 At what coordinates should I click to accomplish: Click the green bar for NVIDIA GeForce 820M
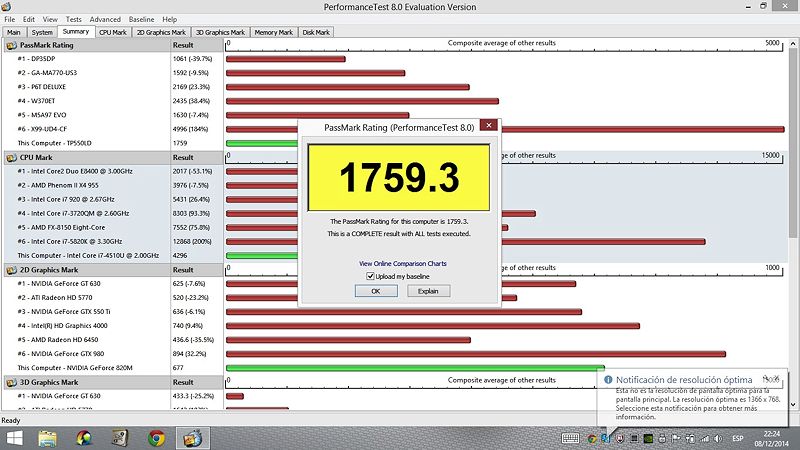click(415, 368)
